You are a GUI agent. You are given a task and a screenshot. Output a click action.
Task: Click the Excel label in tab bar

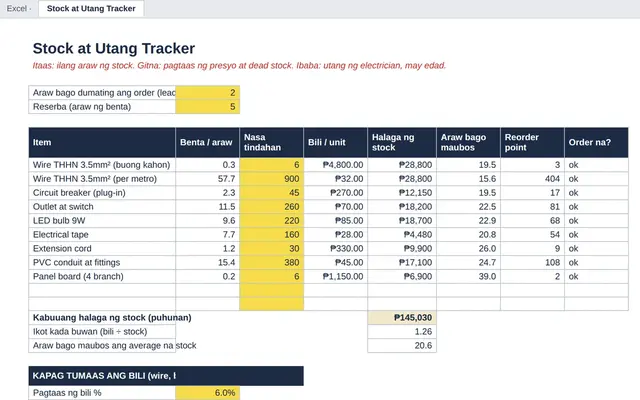17,9
